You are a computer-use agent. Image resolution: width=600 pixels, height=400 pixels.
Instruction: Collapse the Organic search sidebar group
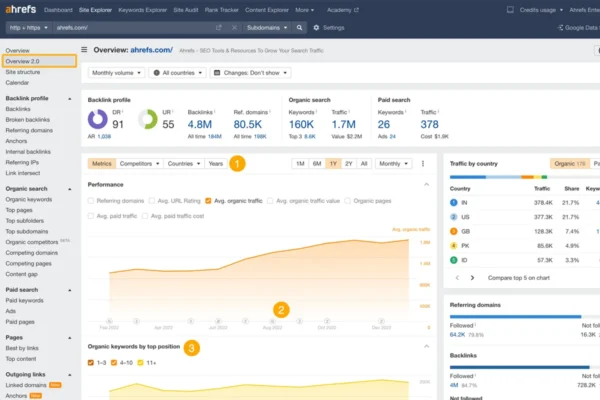pyautogui.click(x=70, y=189)
